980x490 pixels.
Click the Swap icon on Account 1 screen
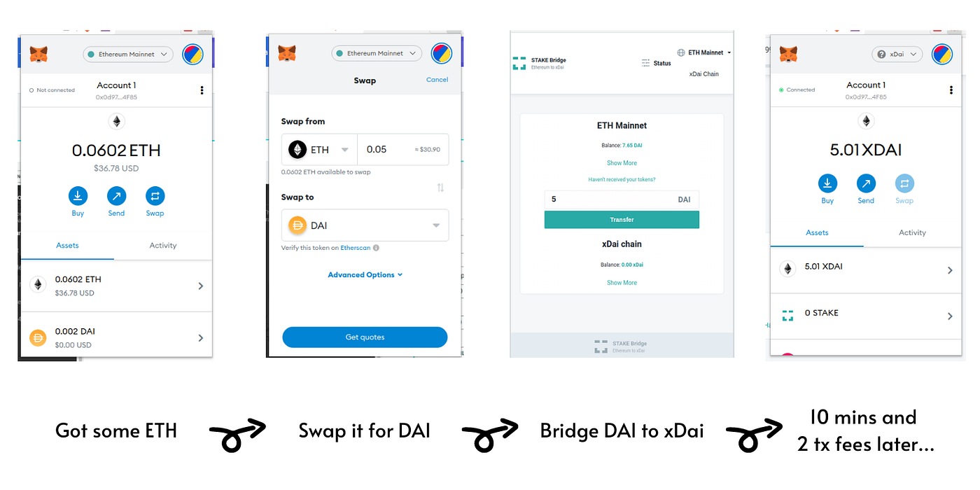155,197
